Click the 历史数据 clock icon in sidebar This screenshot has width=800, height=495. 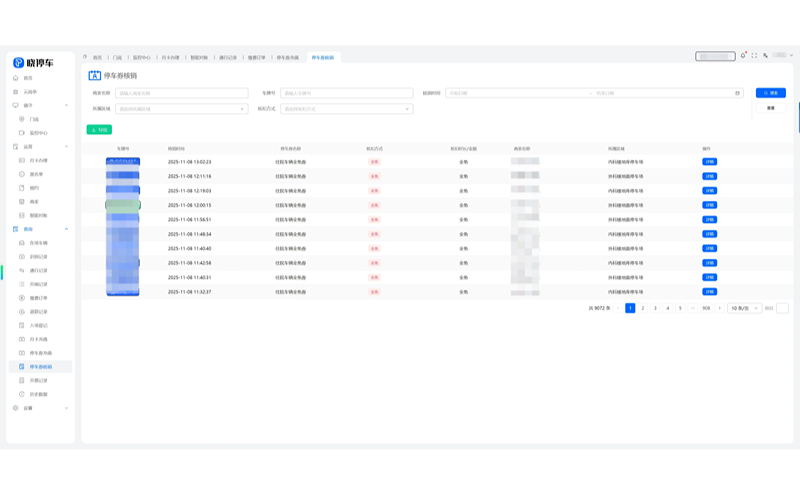coord(23,394)
